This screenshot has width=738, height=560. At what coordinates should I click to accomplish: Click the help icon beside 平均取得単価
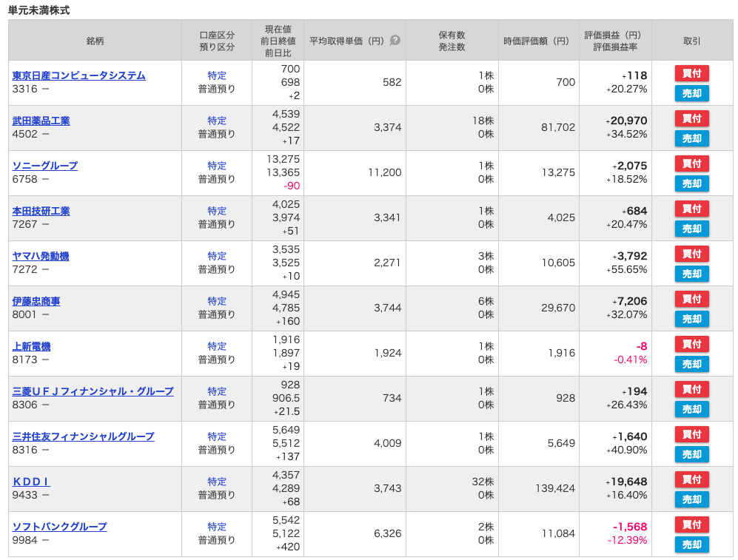(395, 41)
